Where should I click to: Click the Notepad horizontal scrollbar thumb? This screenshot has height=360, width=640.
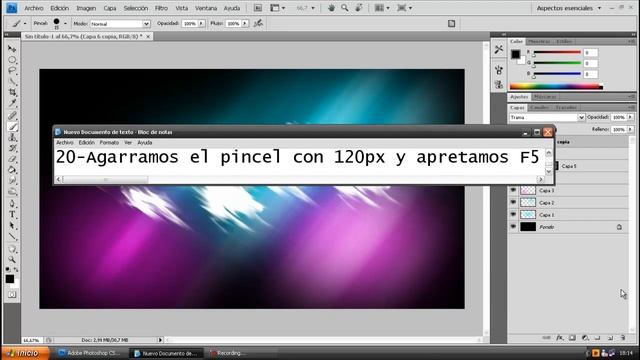coord(105,179)
